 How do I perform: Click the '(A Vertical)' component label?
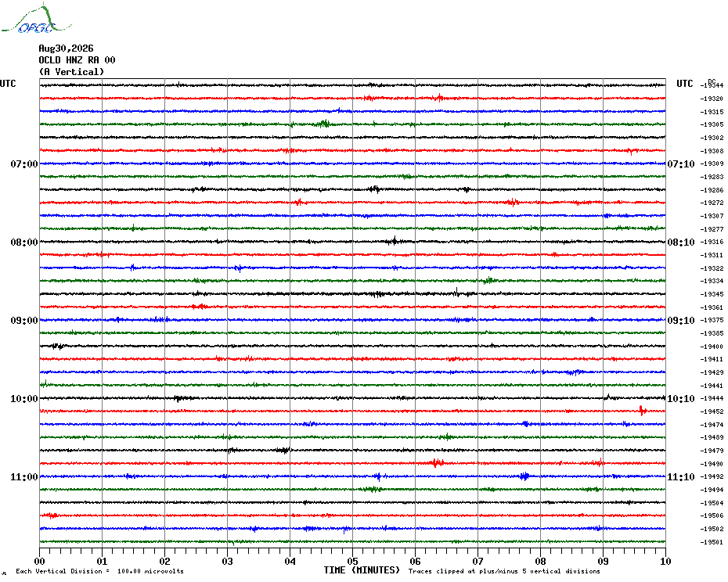coord(71,72)
